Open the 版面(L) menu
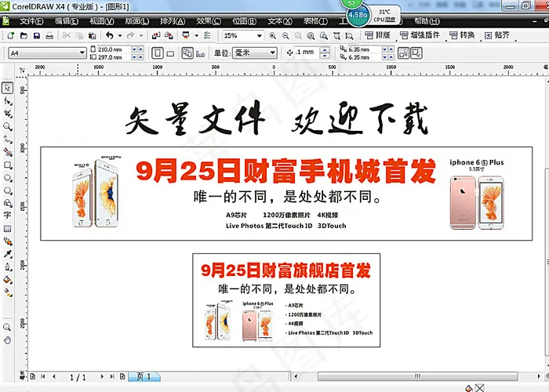 137,21
